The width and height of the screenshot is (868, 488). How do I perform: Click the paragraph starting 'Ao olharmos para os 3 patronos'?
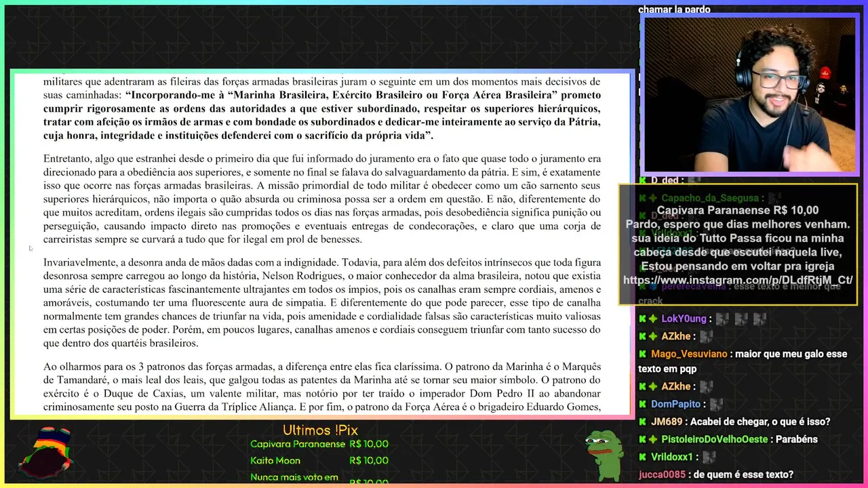322,386
